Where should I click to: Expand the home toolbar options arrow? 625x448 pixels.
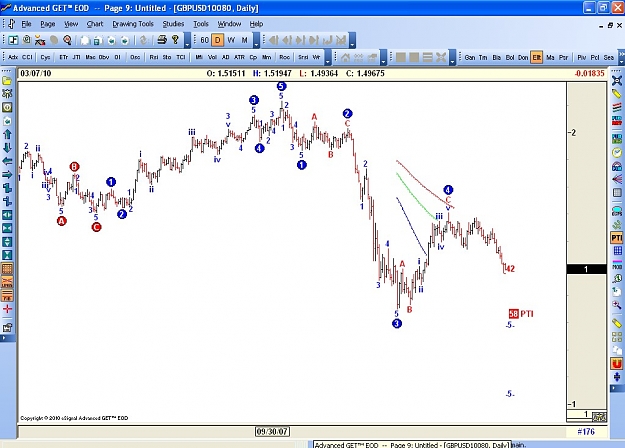coord(383,58)
